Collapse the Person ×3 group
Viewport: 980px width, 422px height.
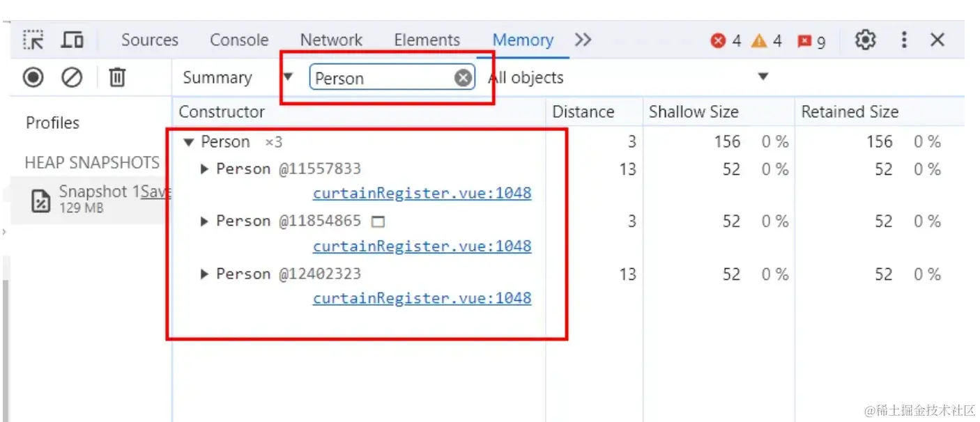click(x=188, y=142)
